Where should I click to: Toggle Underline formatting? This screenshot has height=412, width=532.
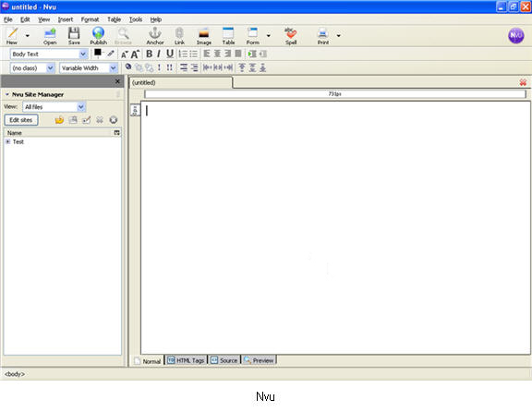coord(170,54)
